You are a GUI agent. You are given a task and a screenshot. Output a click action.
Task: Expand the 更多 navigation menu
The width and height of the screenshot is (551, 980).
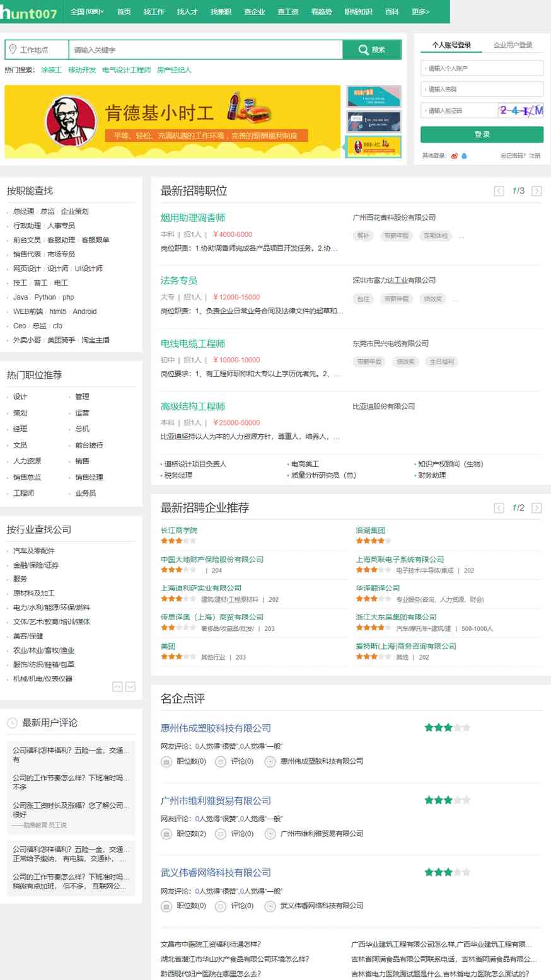[420, 12]
